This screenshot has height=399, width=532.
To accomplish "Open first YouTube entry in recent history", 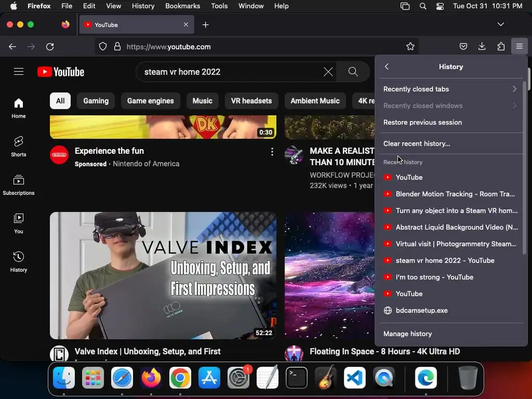I will (x=450, y=177).
